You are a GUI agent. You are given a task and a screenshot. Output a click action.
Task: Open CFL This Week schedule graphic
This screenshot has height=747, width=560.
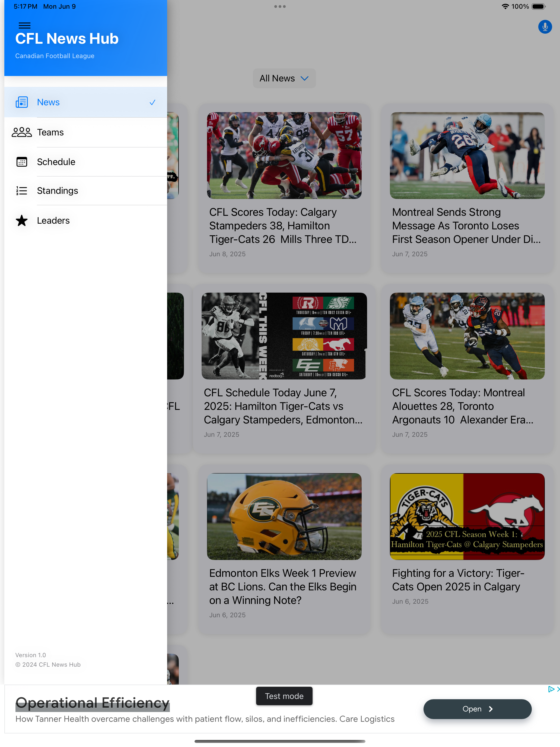(284, 336)
